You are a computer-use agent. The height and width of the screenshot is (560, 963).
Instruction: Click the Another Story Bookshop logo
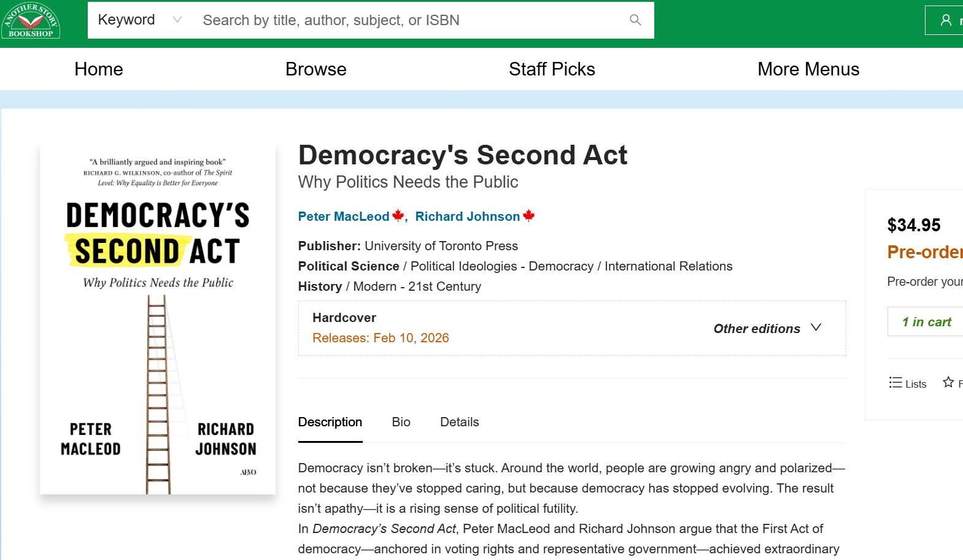(31, 21)
